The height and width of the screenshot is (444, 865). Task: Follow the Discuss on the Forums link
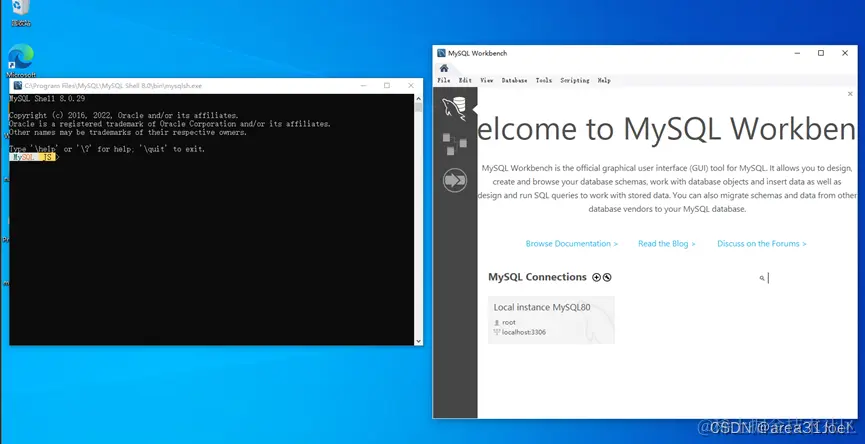pyautogui.click(x=761, y=244)
